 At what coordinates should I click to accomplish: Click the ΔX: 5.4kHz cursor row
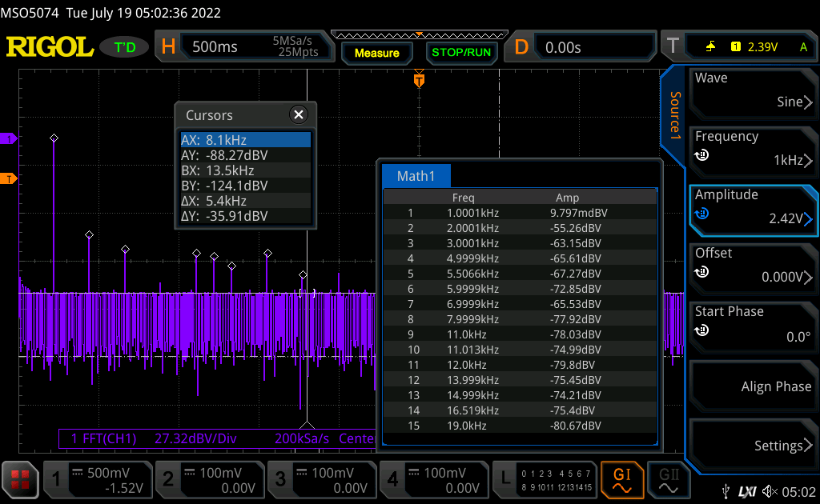click(245, 201)
